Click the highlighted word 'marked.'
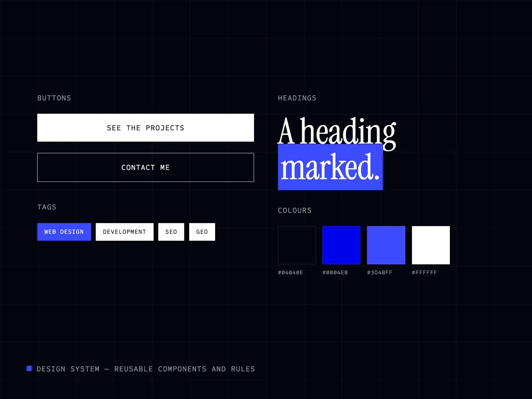The image size is (532, 399). click(331, 167)
